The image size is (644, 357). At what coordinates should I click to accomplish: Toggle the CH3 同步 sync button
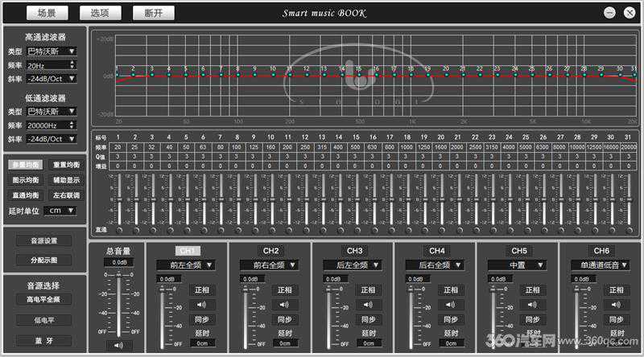point(367,319)
